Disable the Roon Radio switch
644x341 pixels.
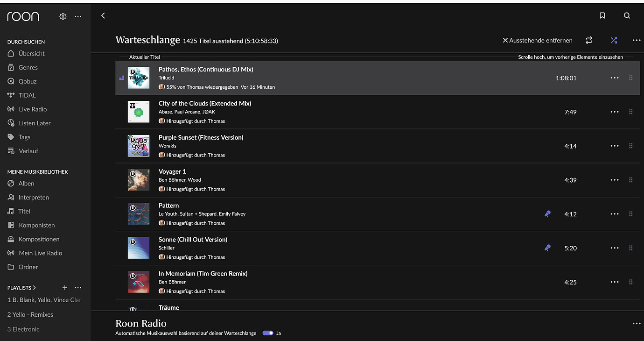click(268, 333)
